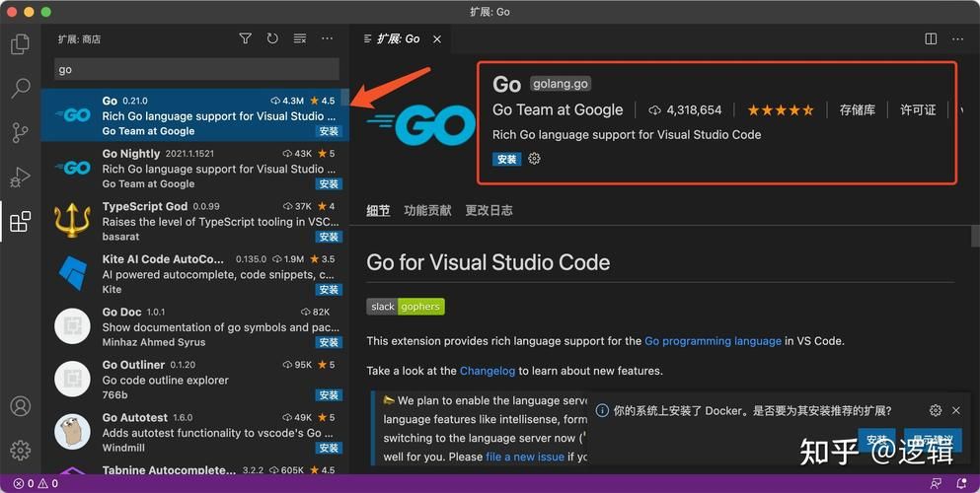The width and height of the screenshot is (980, 493).
Task: Install Go from the details page
Action: point(507,159)
